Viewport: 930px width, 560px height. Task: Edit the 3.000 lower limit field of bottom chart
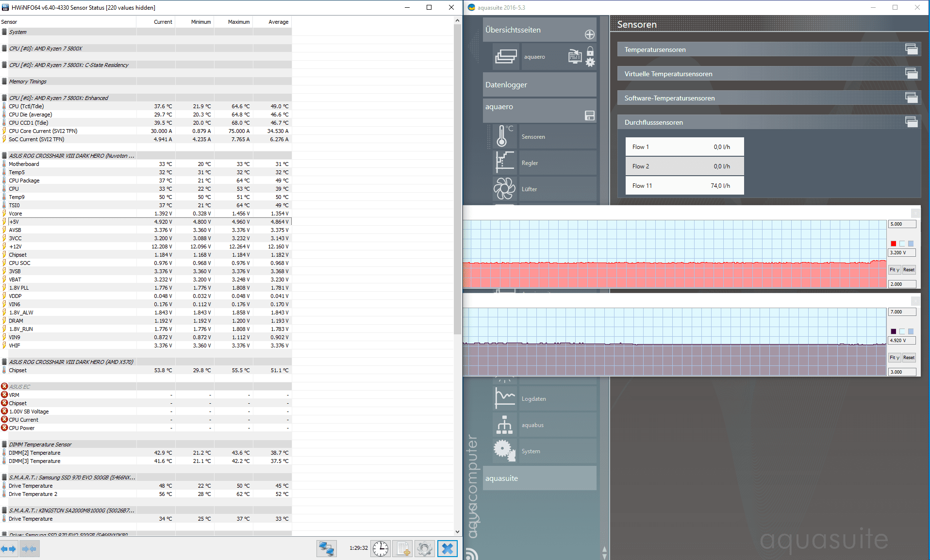coord(902,372)
